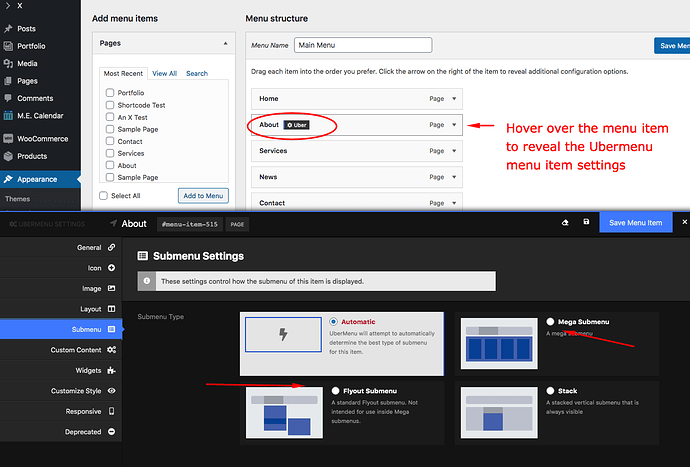
Task: Click the Uber button on About item
Action: (297, 125)
